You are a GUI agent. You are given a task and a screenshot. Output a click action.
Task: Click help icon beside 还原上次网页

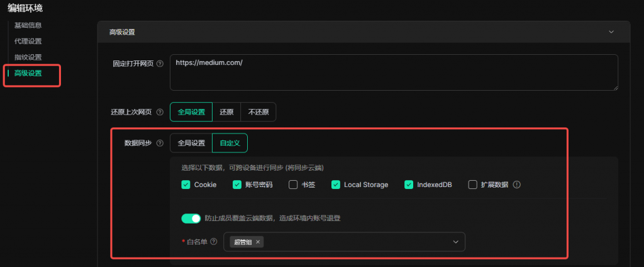point(159,112)
